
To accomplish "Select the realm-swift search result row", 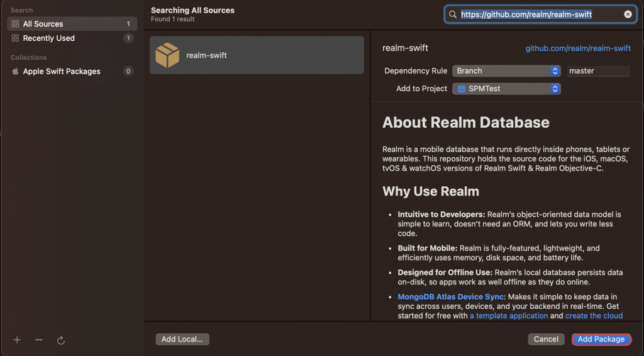I will coord(257,55).
